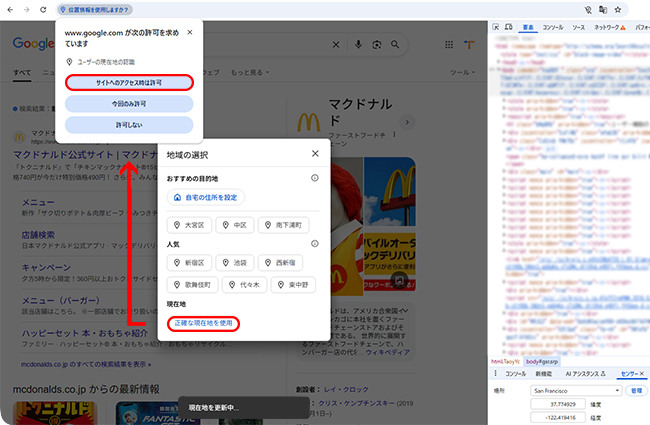
Task: Open the drawer AI アシスタンス tab
Action: (585, 374)
